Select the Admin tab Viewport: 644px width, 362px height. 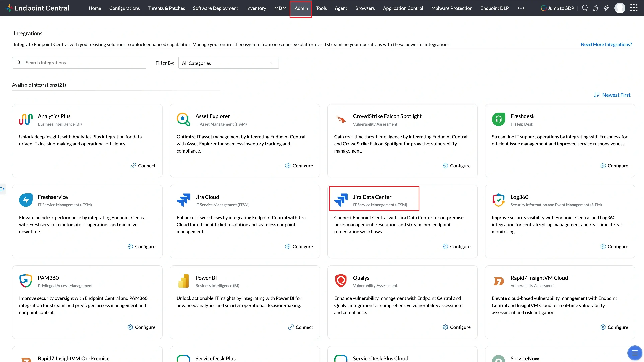[301, 8]
